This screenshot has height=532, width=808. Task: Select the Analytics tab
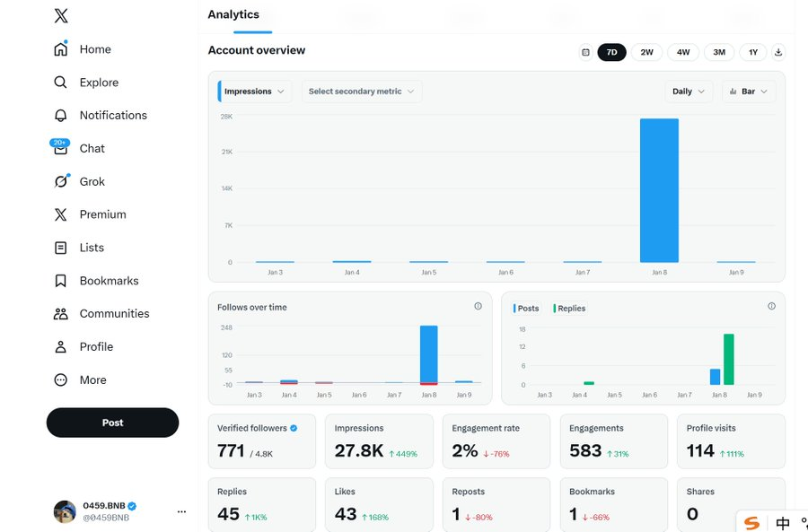233,15
